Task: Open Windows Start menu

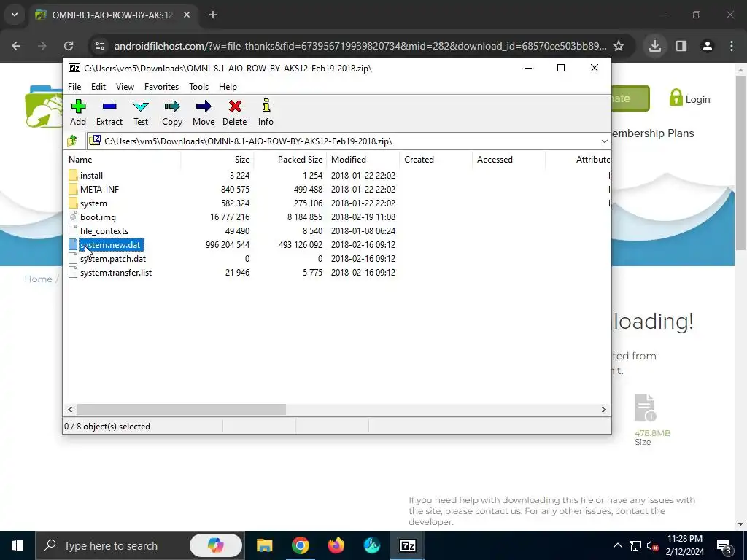Action: (x=18, y=545)
